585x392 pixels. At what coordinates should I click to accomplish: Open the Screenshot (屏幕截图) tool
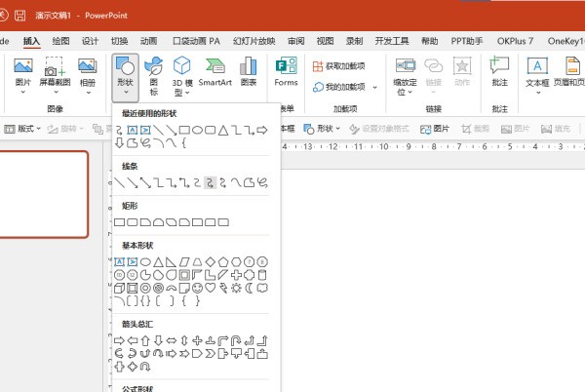(x=55, y=72)
